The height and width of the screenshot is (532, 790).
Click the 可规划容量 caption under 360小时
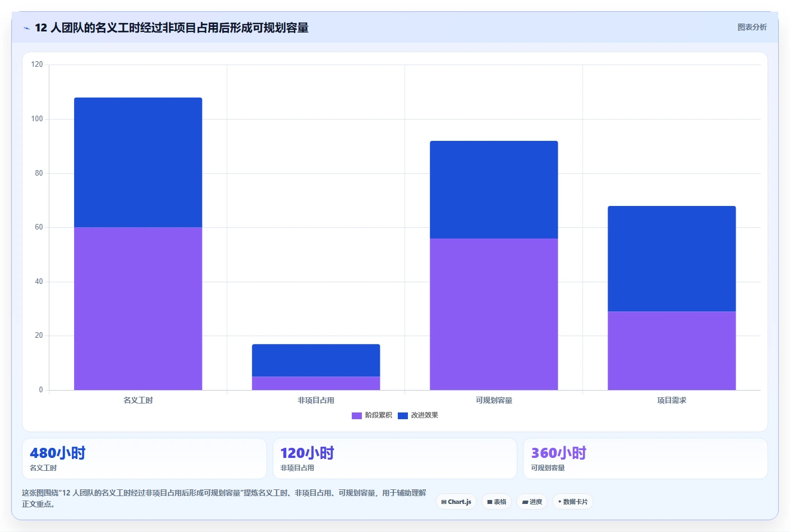(548, 468)
